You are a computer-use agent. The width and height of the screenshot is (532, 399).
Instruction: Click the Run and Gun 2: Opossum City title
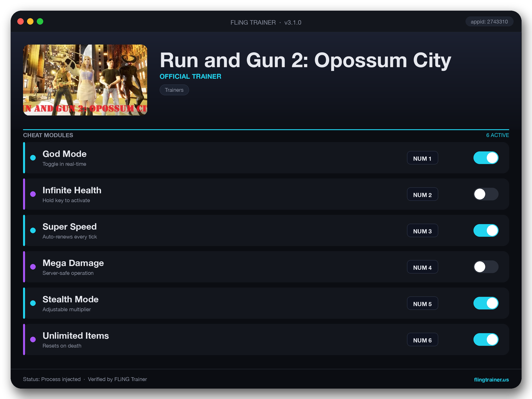(305, 60)
